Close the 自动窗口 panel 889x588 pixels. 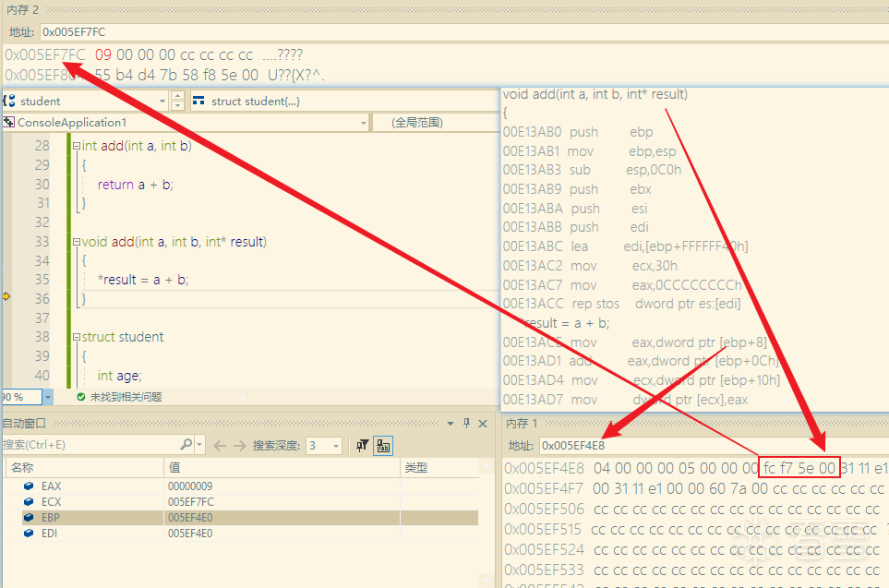(x=483, y=423)
